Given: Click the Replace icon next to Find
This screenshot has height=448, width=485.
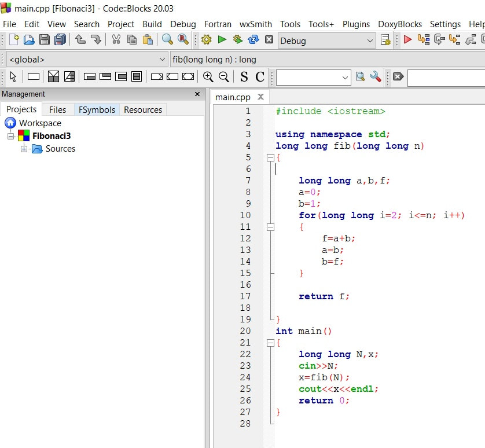Looking at the screenshot, I should (x=183, y=39).
